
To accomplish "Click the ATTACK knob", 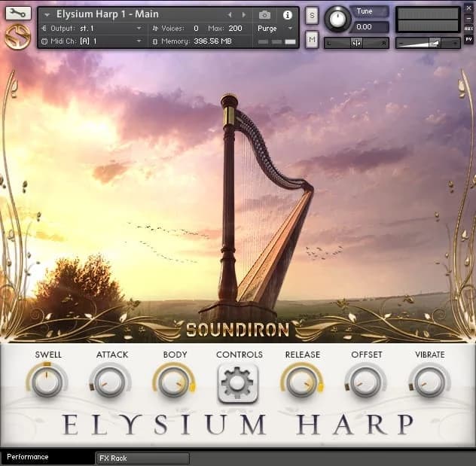I will click(x=110, y=382).
